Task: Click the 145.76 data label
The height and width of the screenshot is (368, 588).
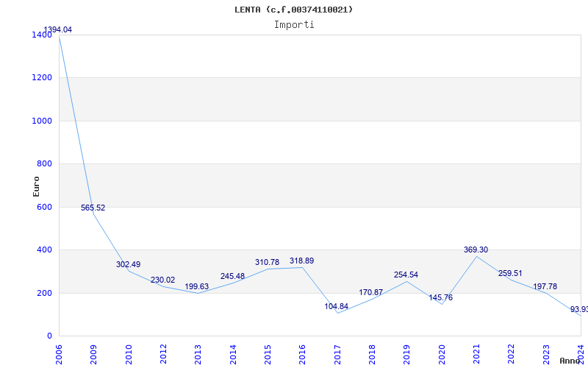Action: [x=440, y=298]
